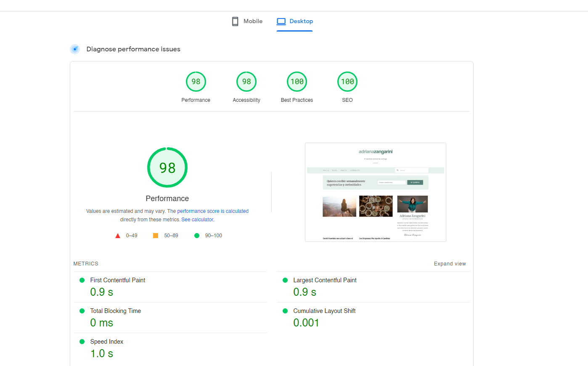Click the green circle 90–100 legend icon
Image resolution: width=588 pixels, height=366 pixels.
197,236
